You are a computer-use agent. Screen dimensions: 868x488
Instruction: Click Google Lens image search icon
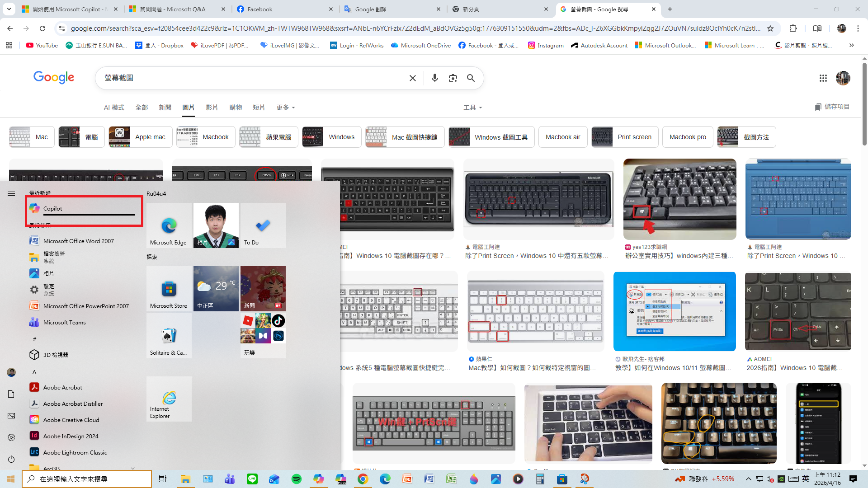pos(453,78)
